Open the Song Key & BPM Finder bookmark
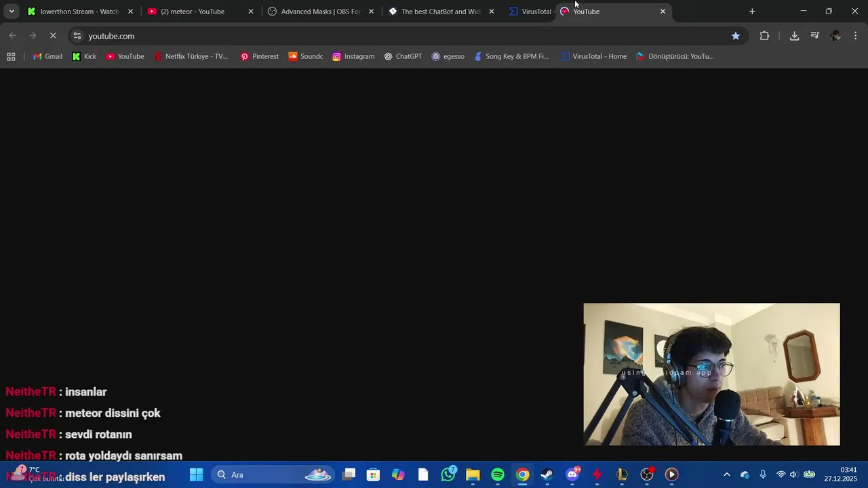The height and width of the screenshot is (488, 868). click(x=511, y=56)
